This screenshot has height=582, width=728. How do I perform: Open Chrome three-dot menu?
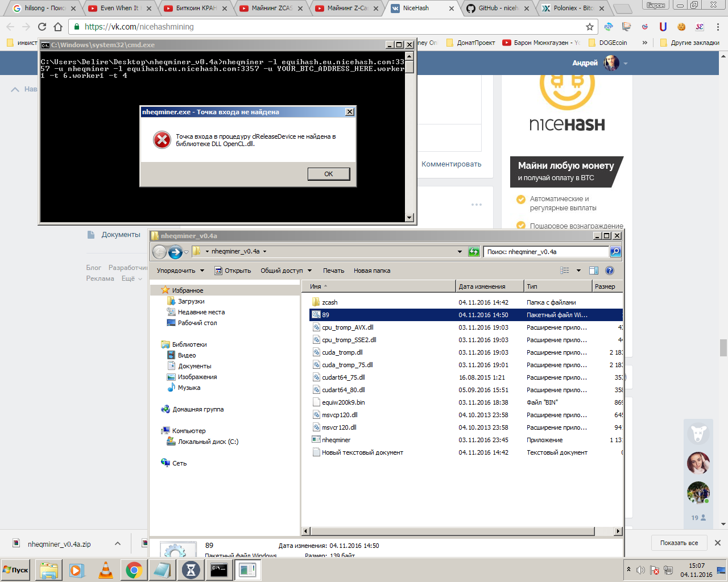(718, 27)
